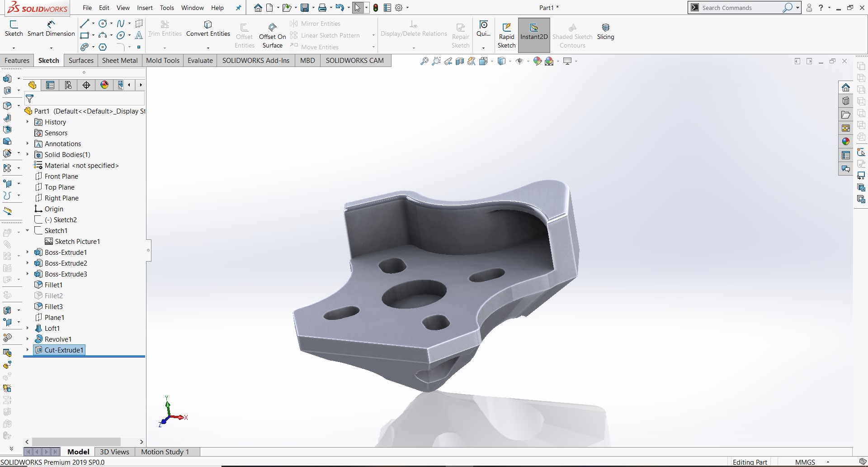Click the Zoom to Fit icon
The image size is (868, 467).
[x=424, y=61]
